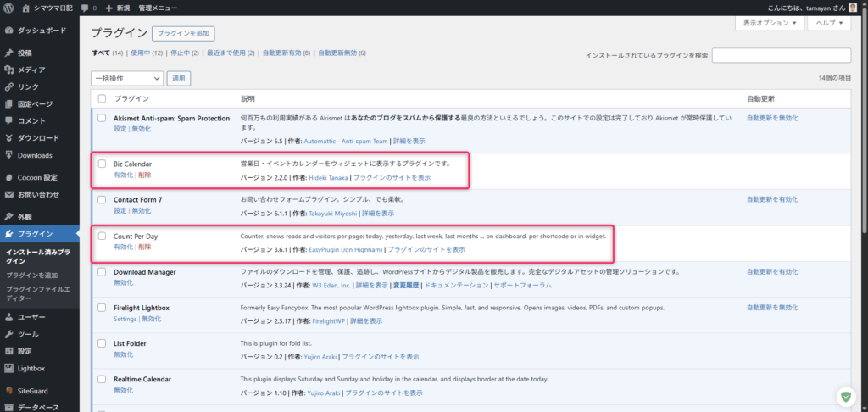Viewport: 868px width, 412px height.
Task: Focus the plugin search input field
Action: (781, 55)
